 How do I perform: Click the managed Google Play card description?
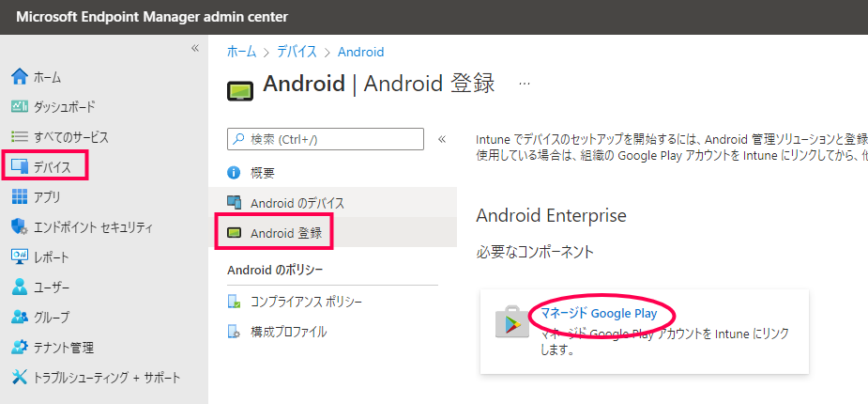(664, 342)
